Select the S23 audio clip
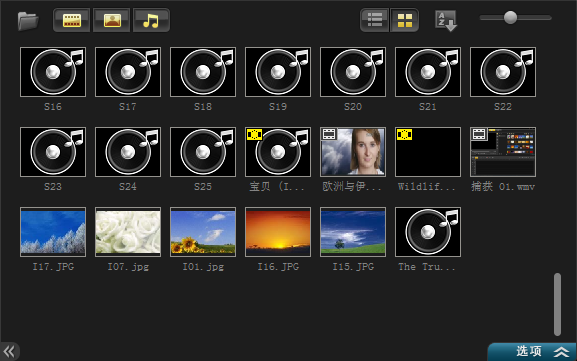The height and width of the screenshot is (361, 577). point(53,152)
